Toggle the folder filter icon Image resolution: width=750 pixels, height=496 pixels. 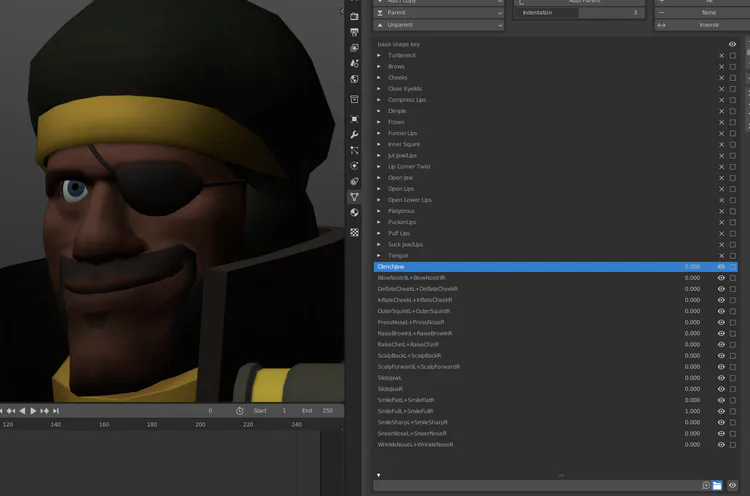pos(717,485)
